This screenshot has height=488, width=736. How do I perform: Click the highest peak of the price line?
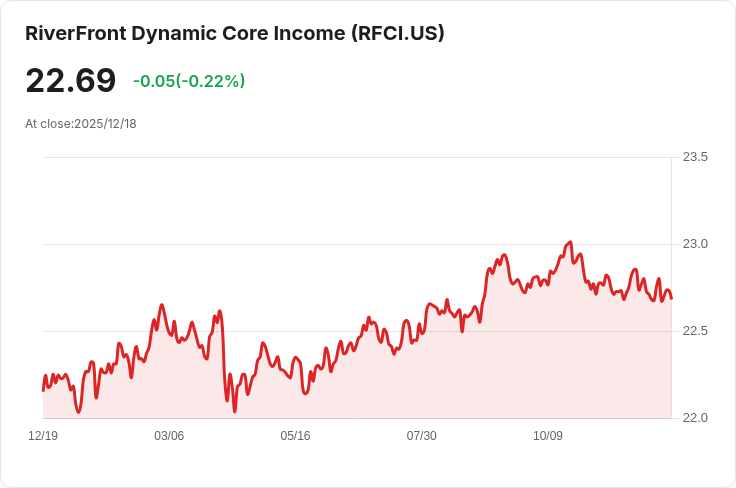(x=570, y=242)
